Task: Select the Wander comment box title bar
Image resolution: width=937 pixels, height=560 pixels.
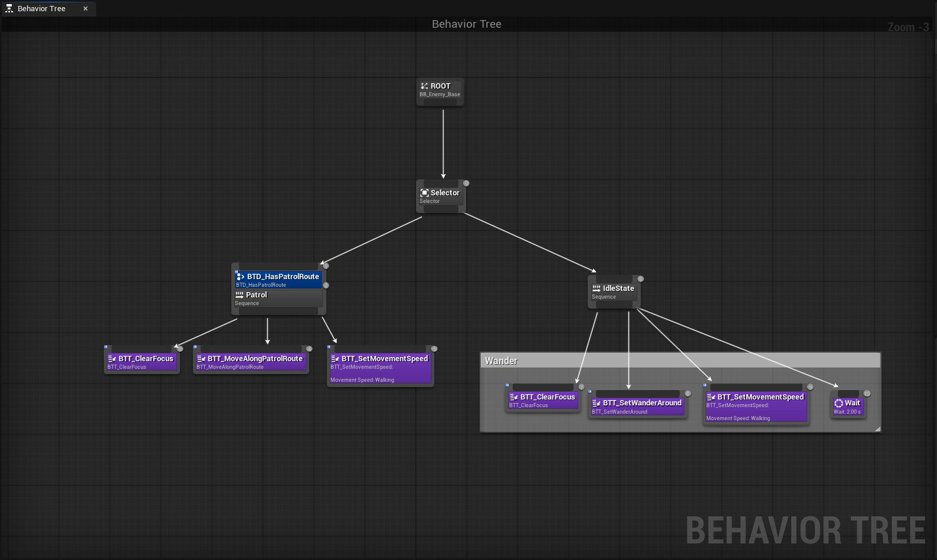Action: coord(680,361)
